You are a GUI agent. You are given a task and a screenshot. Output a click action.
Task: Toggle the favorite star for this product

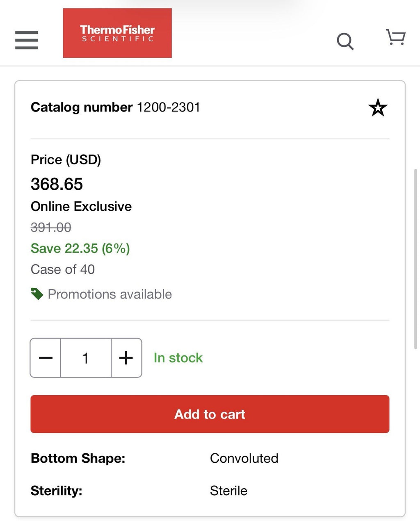378,108
